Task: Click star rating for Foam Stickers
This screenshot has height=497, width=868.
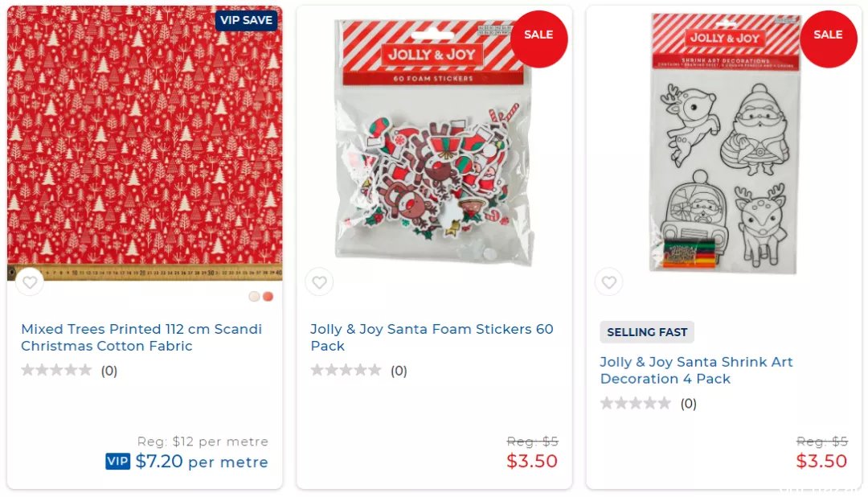Action: [346, 370]
